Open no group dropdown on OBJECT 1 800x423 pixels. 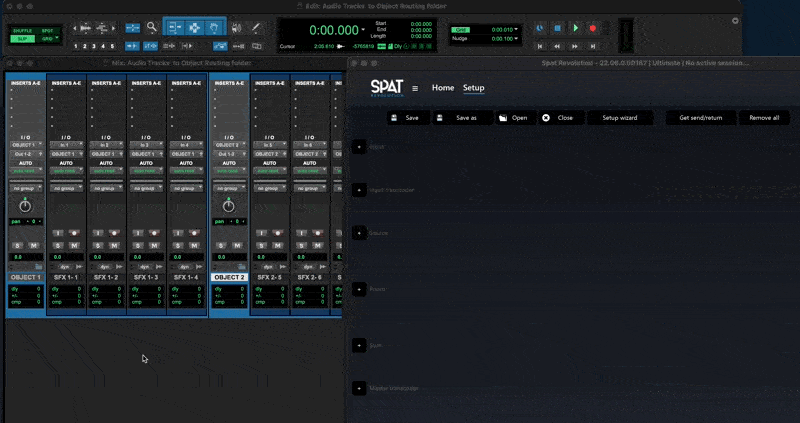click(x=25, y=187)
